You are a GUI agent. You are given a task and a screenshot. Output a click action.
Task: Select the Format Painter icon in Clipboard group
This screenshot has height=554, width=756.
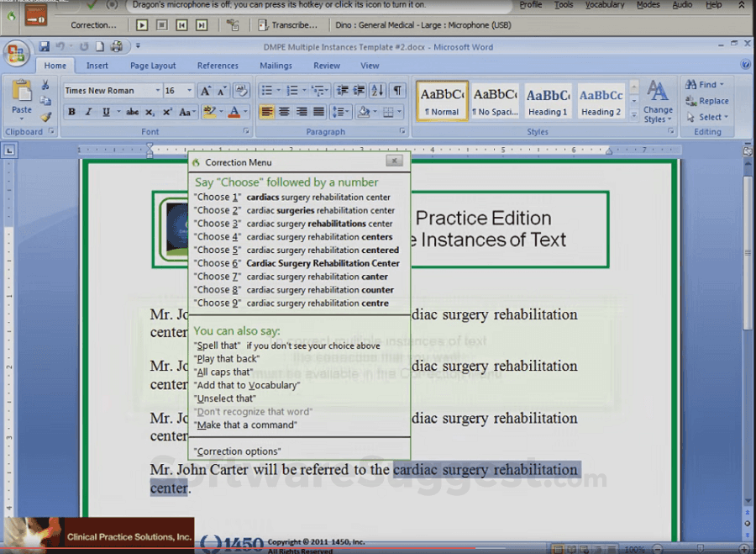[45, 115]
